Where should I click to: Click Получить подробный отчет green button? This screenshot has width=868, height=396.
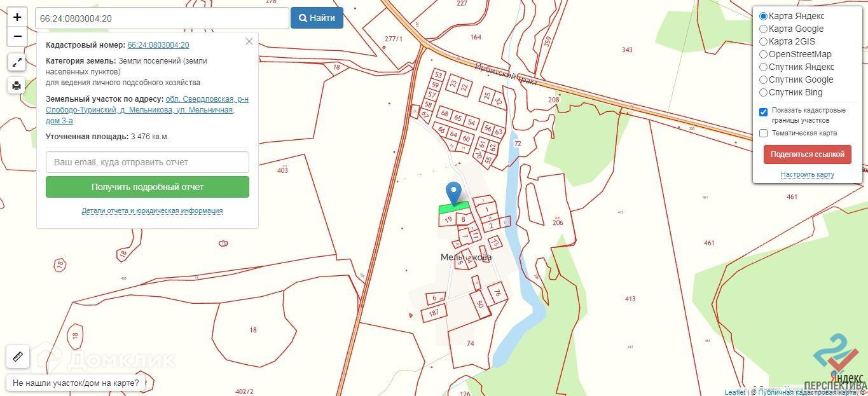(x=148, y=187)
